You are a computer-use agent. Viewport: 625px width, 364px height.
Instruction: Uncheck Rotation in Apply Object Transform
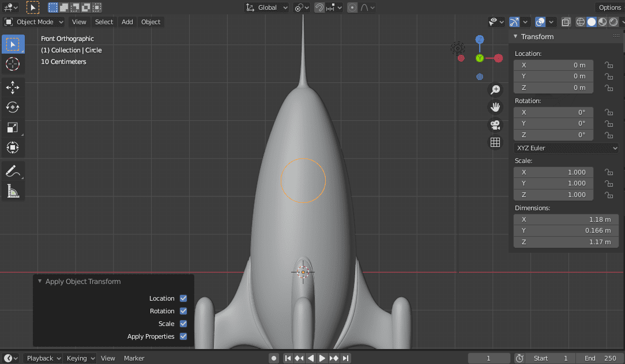pyautogui.click(x=183, y=311)
